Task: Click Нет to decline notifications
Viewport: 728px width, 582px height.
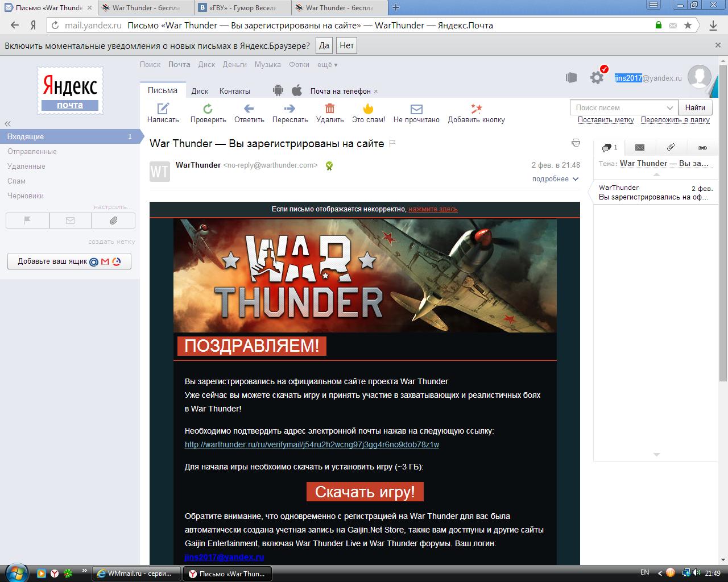Action: coord(346,45)
